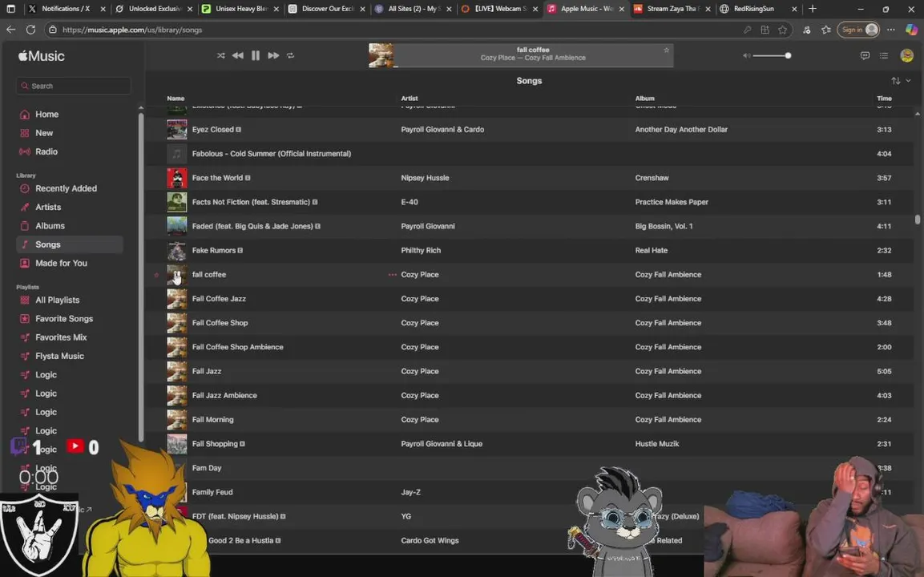Click the song list scrollbar
The image size is (924, 577).
coord(918,220)
